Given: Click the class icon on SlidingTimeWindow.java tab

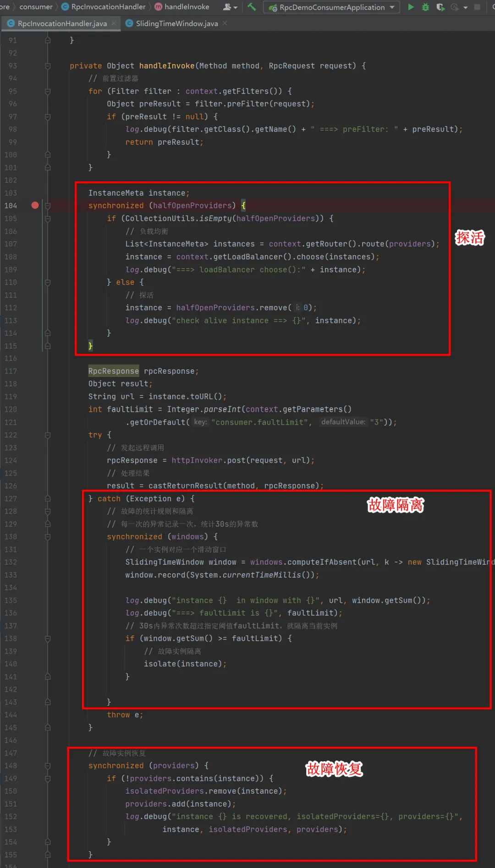Looking at the screenshot, I should [x=129, y=23].
